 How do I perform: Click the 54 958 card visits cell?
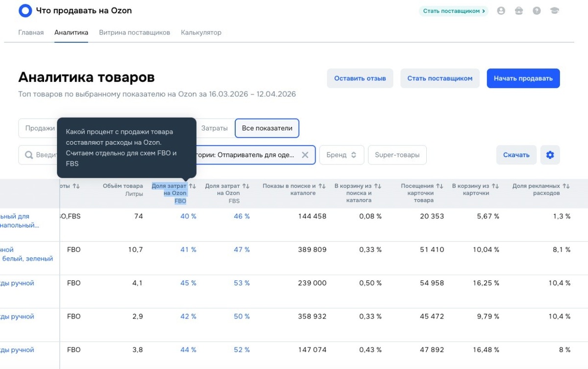[x=432, y=283]
